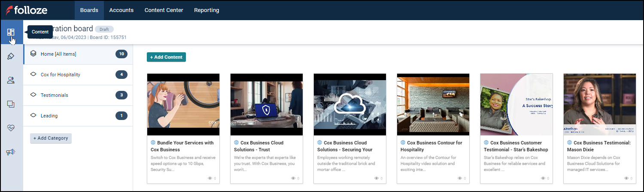Open the heartbeat analytics sidebar icon

[11, 128]
